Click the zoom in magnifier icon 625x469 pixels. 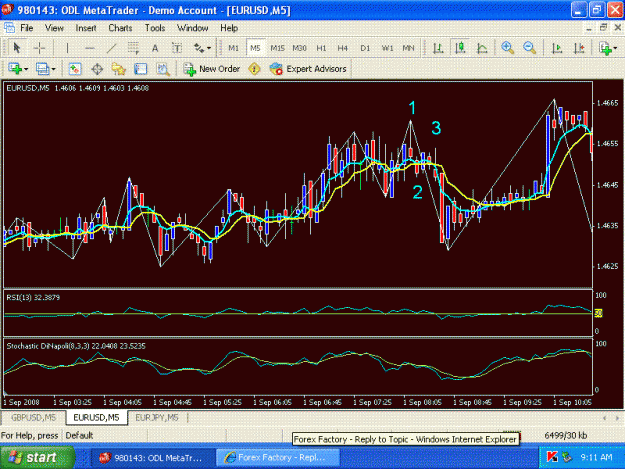click(x=507, y=48)
